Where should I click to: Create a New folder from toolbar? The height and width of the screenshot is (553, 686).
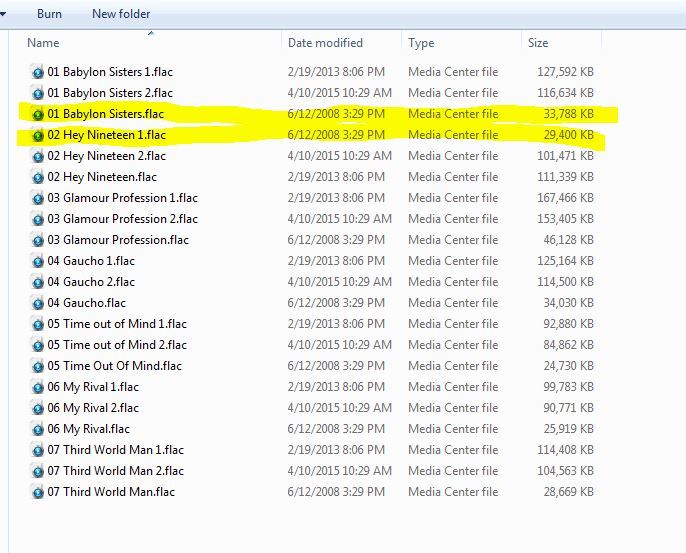(121, 14)
